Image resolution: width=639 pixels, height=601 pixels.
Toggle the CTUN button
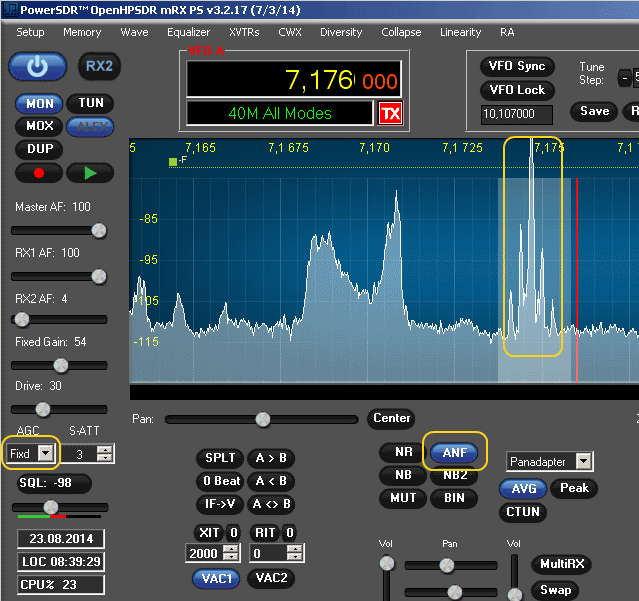(523, 512)
